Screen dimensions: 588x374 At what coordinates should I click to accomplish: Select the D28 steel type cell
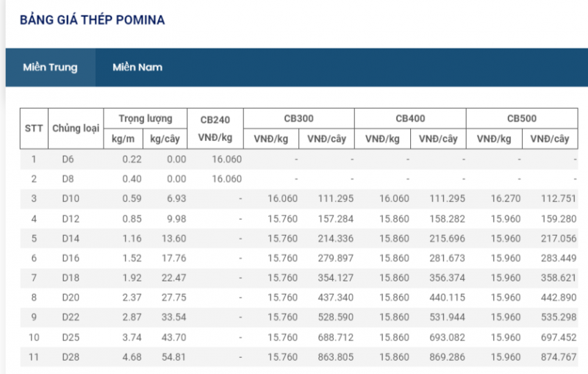coord(70,357)
